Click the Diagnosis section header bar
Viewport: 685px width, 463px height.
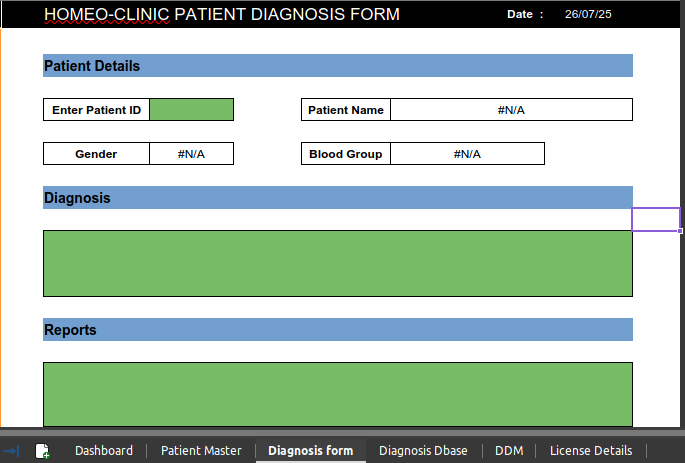click(x=337, y=198)
